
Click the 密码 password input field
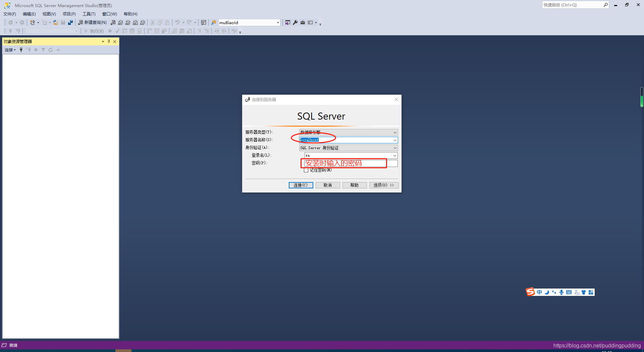(x=351, y=163)
